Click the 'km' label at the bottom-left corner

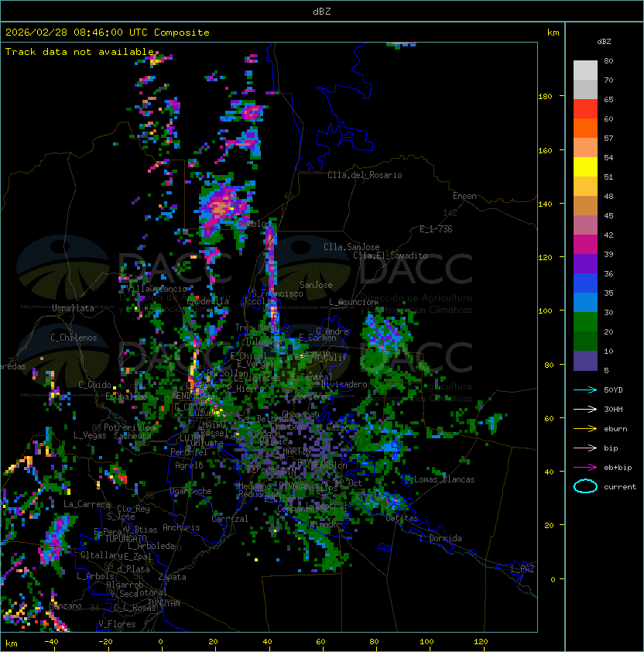12,643
